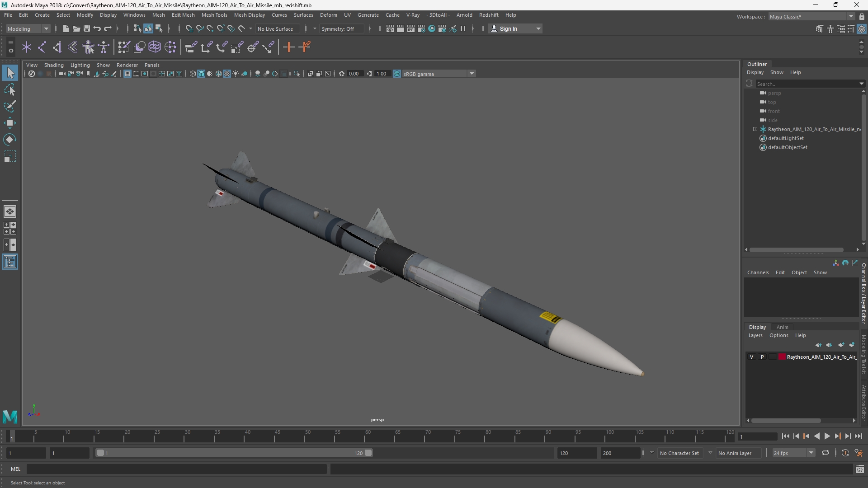Open the Redshift menu
868x488 pixels.
click(489, 15)
